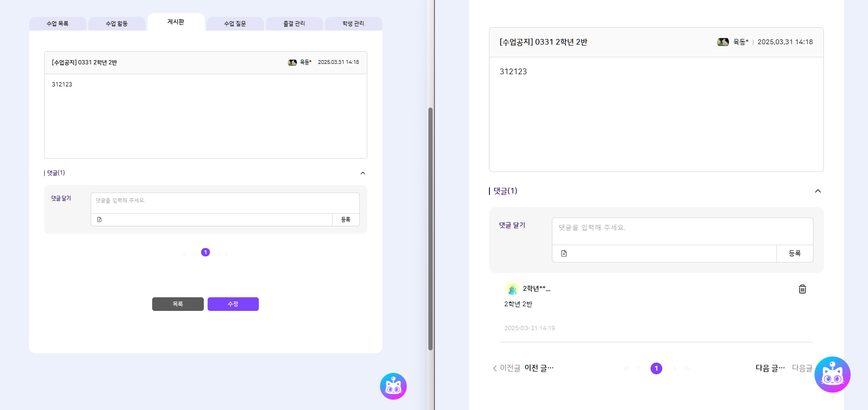Click file attach icon in right comment box
Image resolution: width=868 pixels, height=410 pixels.
564,254
